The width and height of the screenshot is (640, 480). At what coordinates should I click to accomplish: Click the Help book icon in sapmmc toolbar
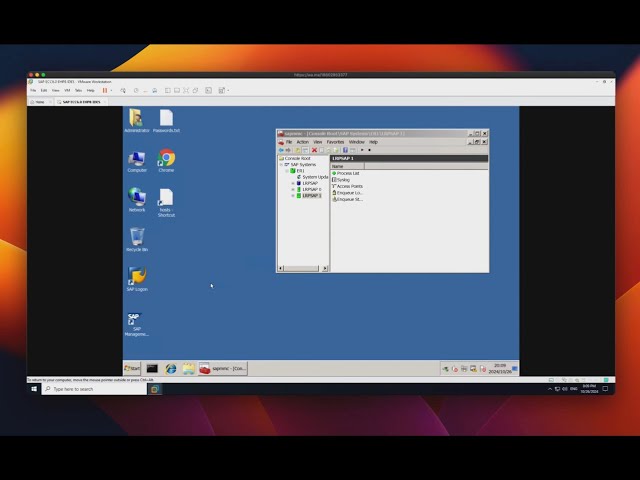point(345,150)
